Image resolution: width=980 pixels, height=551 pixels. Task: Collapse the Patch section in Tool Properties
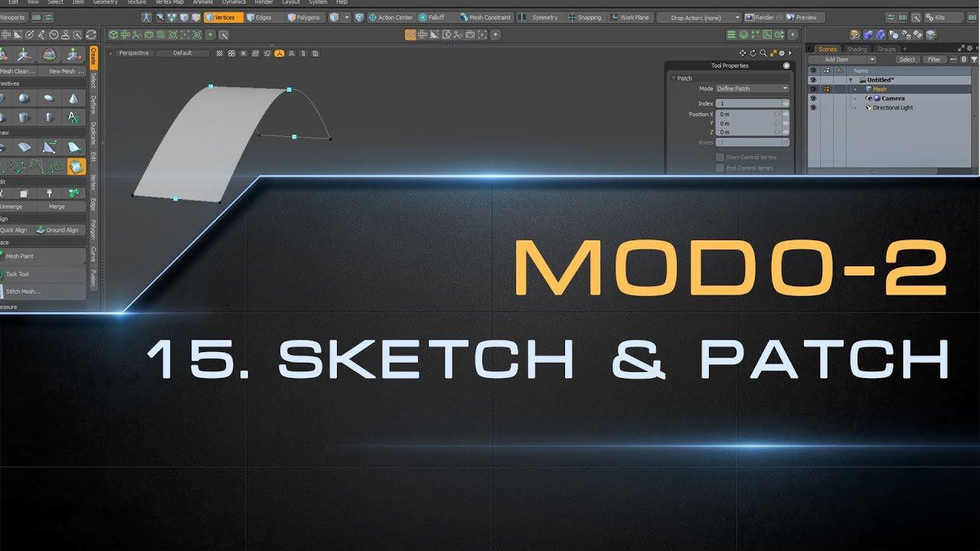(673, 78)
